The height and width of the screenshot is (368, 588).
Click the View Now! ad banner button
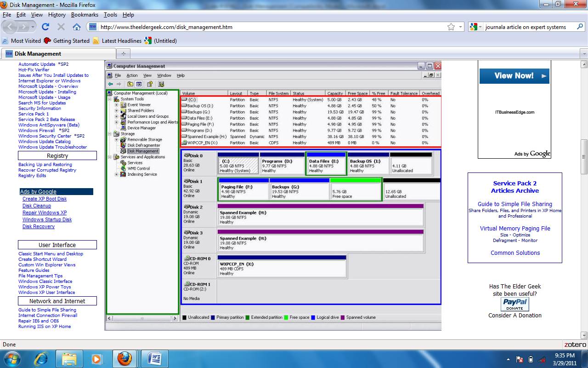514,76
